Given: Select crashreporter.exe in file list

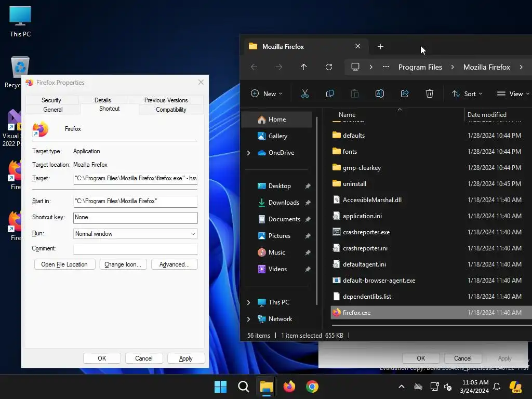Looking at the screenshot, I should (x=431, y=232).
